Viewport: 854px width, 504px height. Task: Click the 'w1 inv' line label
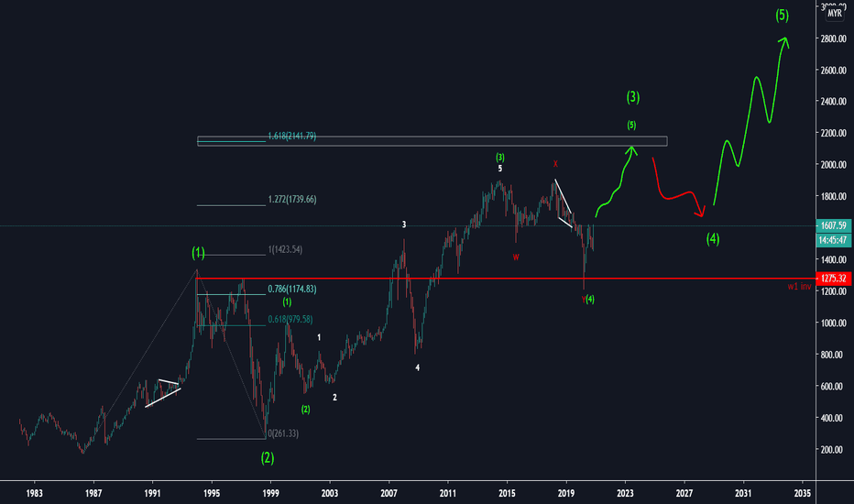(799, 287)
